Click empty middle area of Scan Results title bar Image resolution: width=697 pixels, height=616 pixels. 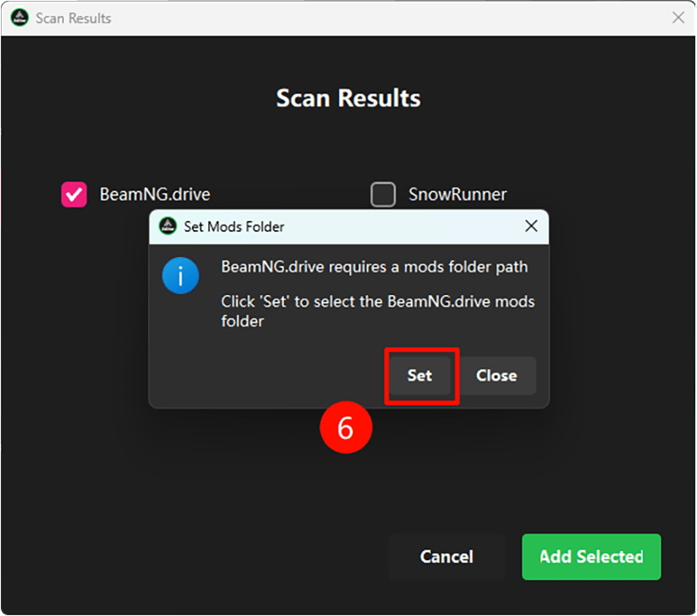(x=379, y=18)
